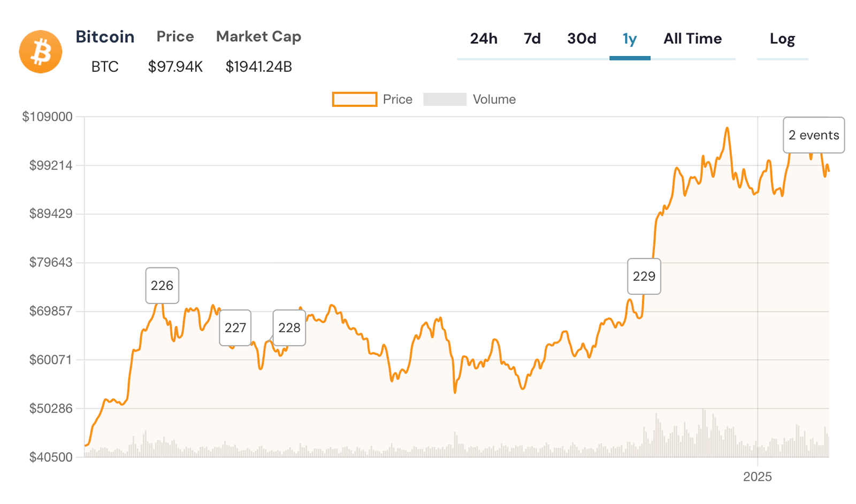Show the All Time price range
The height and width of the screenshot is (504, 856).
692,39
